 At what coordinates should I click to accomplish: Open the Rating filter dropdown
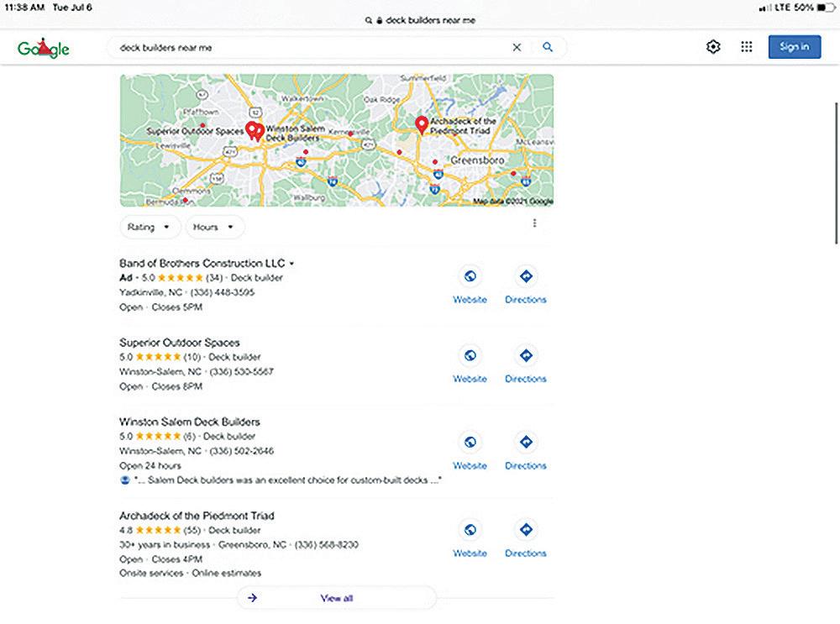click(x=150, y=227)
